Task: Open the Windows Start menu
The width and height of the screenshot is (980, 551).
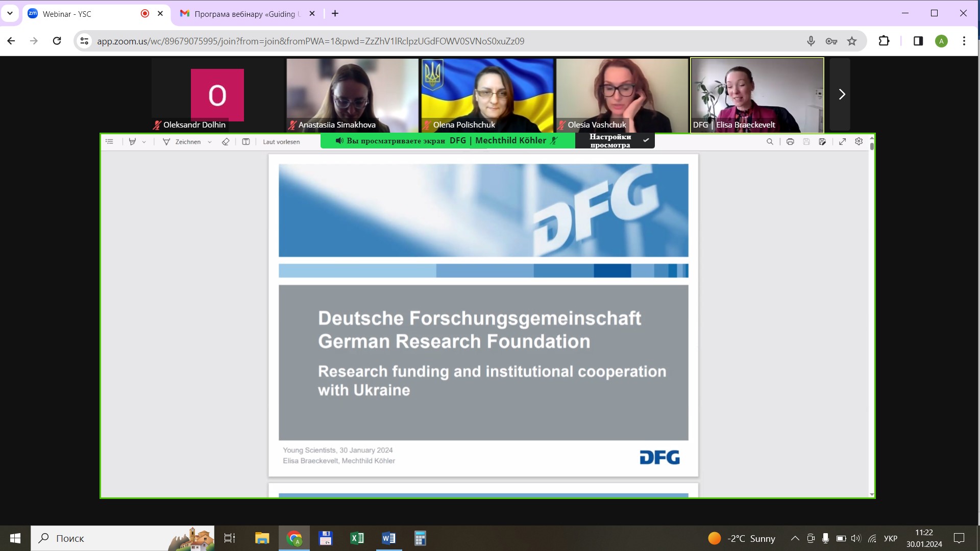Action: tap(15, 538)
